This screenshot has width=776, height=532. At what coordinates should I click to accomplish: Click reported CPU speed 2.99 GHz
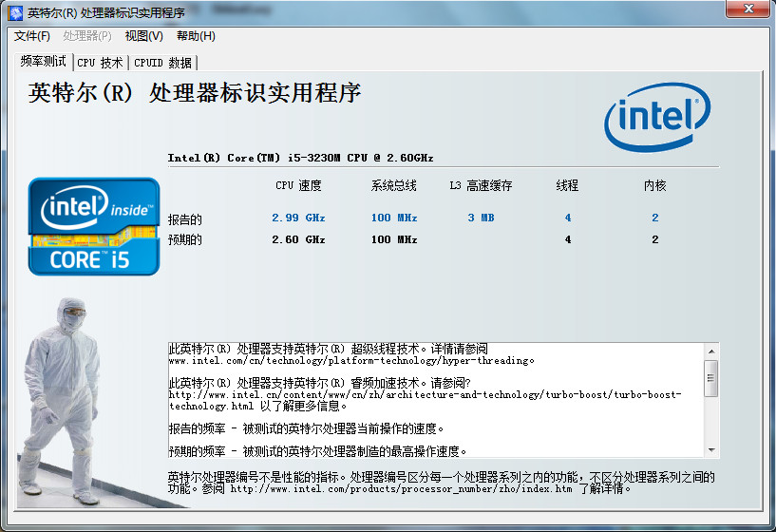(298, 218)
